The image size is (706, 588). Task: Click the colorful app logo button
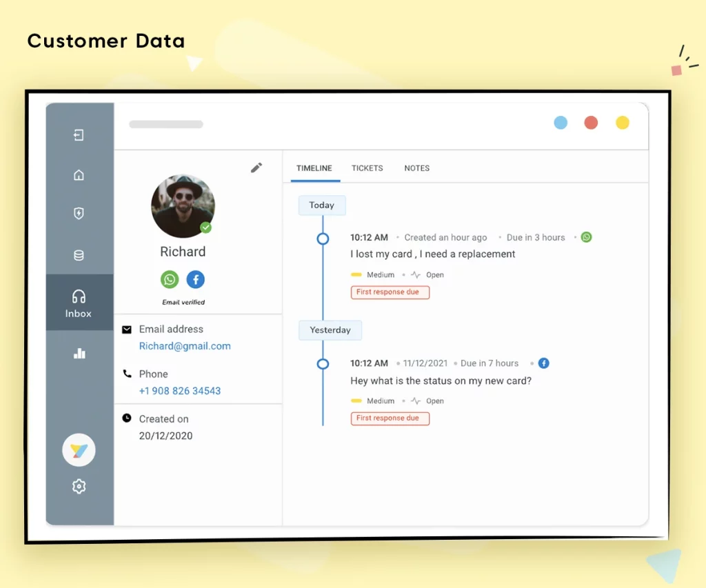point(79,449)
